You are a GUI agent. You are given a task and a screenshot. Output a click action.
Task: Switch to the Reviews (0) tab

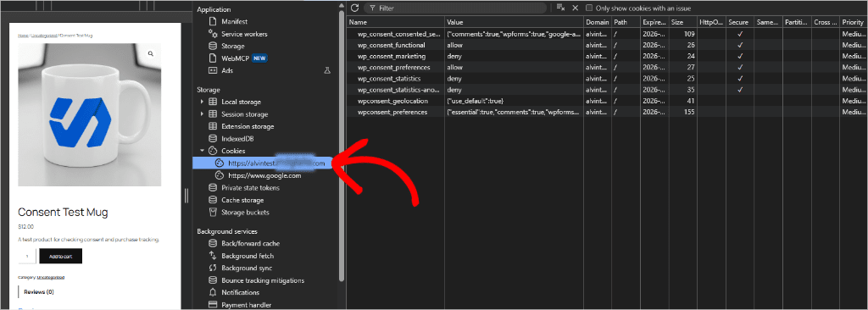[39, 291]
